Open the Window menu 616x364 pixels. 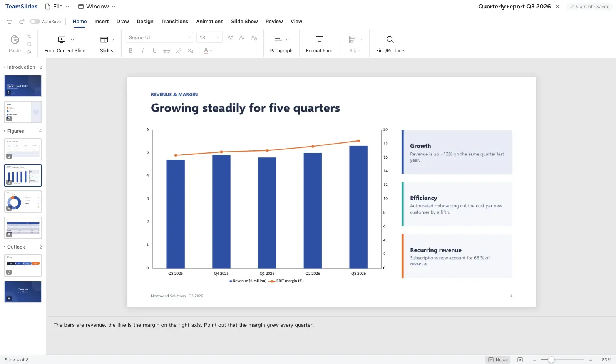point(97,7)
